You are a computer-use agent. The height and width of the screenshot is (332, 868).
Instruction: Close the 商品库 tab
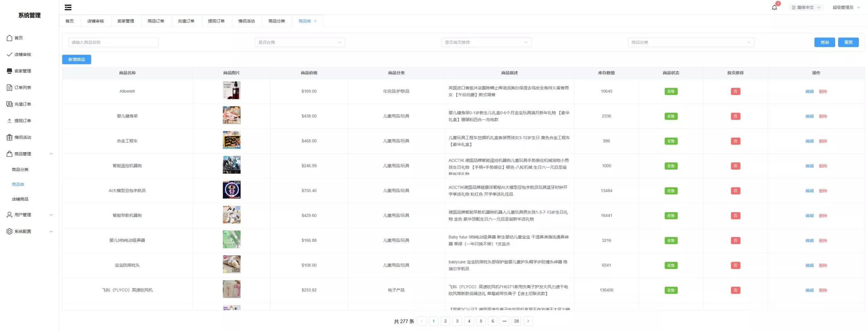(x=315, y=21)
